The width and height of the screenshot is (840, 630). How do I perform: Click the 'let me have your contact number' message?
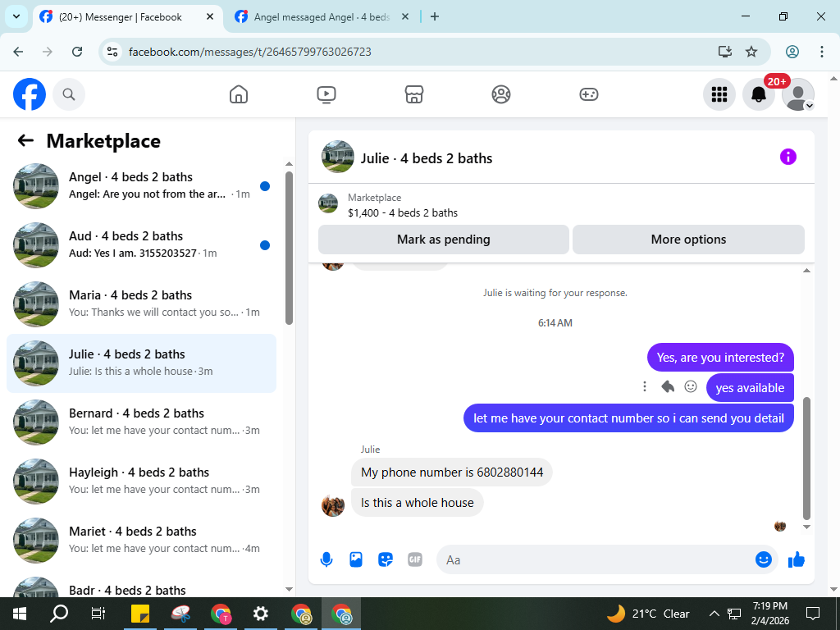(x=628, y=418)
